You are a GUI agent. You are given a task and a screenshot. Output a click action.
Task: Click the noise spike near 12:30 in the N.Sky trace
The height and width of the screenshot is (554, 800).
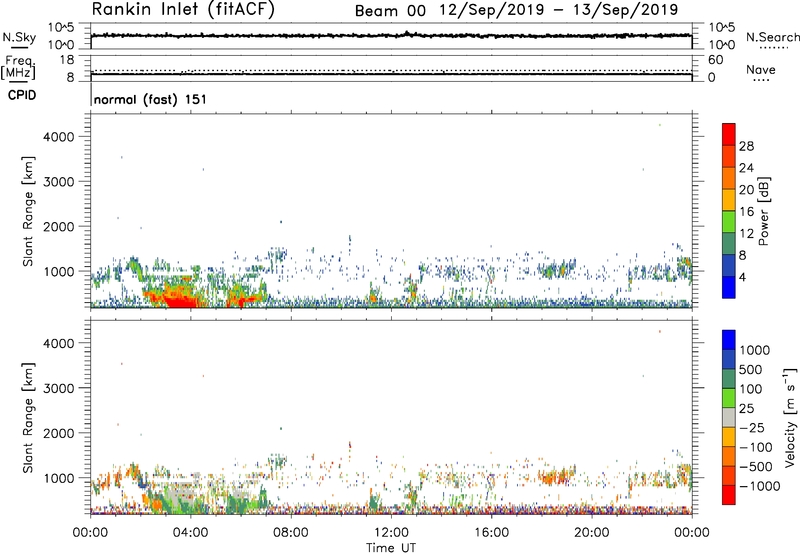[x=407, y=33]
